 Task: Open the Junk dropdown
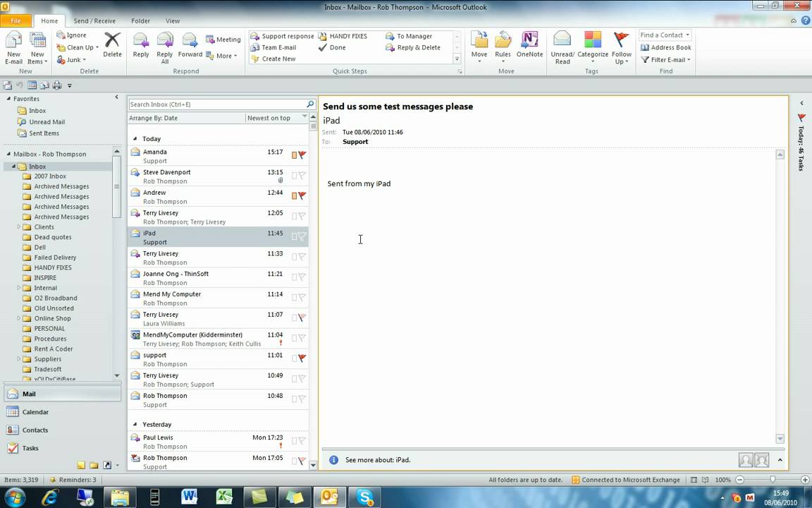click(71, 59)
